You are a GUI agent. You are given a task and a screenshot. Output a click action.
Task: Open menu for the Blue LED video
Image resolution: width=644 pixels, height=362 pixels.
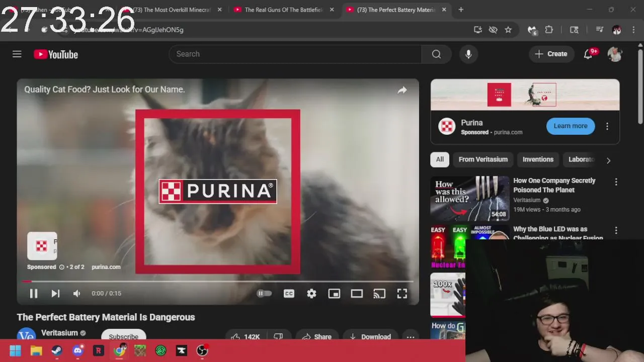(x=616, y=230)
